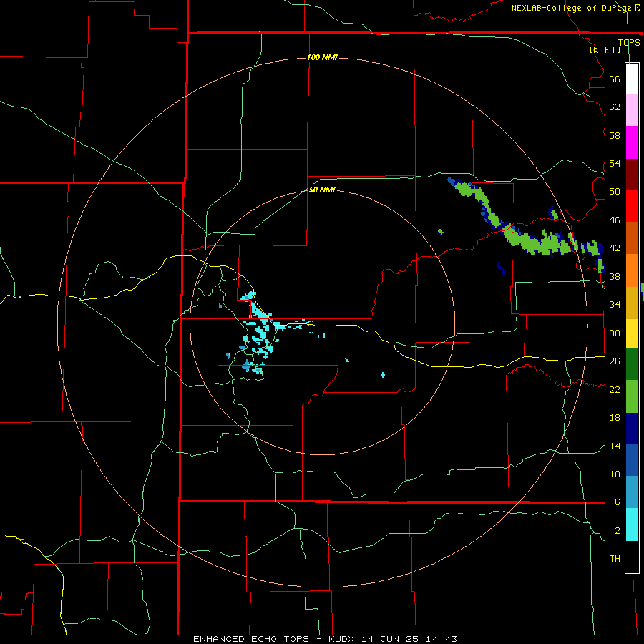Click the "66" legend value
The height and width of the screenshot is (644, 644).
click(x=615, y=79)
